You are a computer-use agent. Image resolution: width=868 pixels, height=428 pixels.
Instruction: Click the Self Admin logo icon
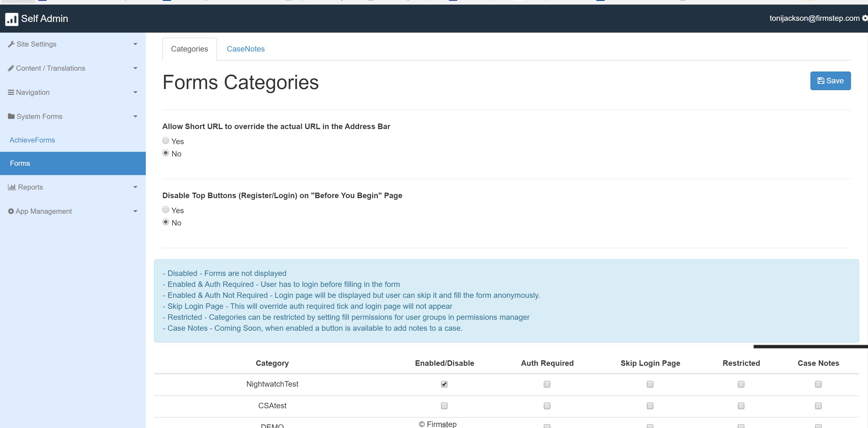pyautogui.click(x=12, y=19)
